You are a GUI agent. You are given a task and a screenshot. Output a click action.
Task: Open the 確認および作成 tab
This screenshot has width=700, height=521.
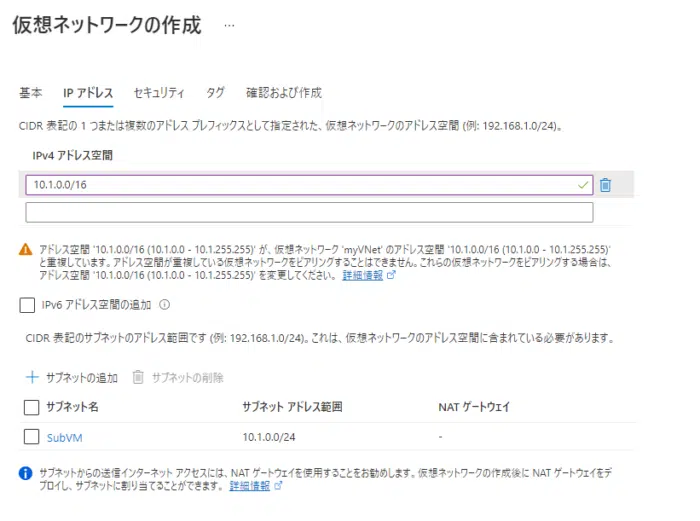click(x=284, y=93)
